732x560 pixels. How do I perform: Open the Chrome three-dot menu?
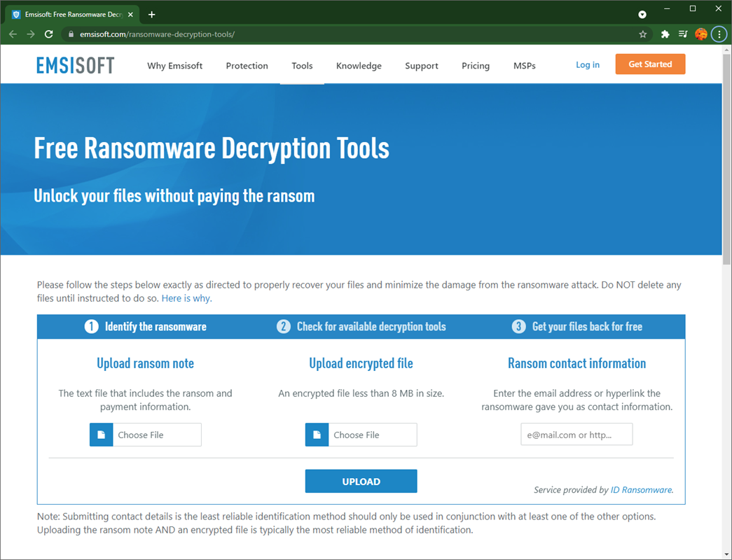[719, 34]
